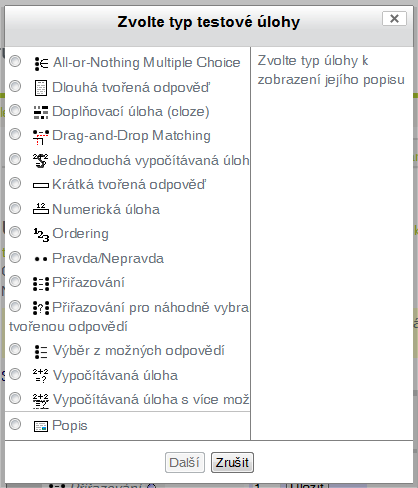Click the All-or-Nothing Multiple Choice icon

pyautogui.click(x=41, y=63)
